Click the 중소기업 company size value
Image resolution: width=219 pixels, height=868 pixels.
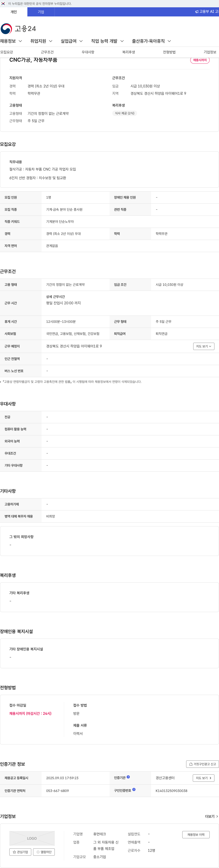click(99, 857)
